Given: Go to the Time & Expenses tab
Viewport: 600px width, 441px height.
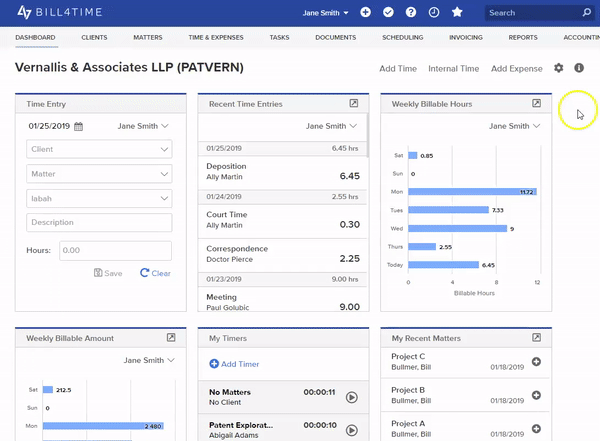Looking at the screenshot, I should (216, 38).
